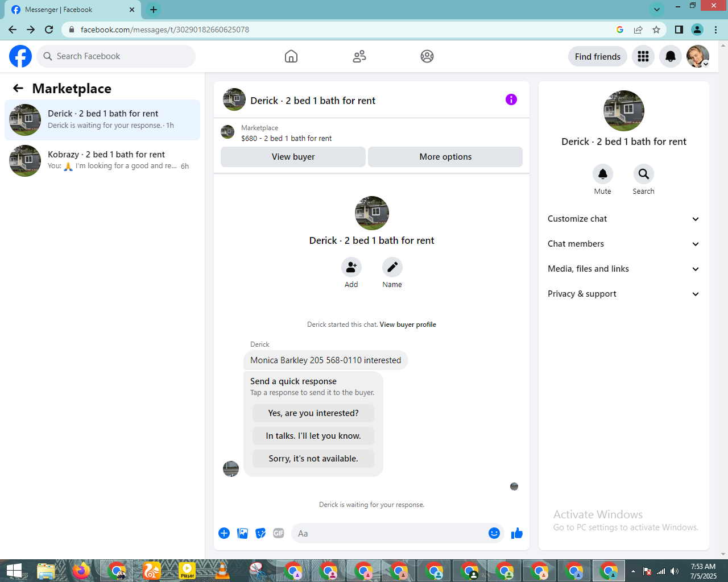Send quick response "Yes, are you interested?"
728x582 pixels.
313,413
